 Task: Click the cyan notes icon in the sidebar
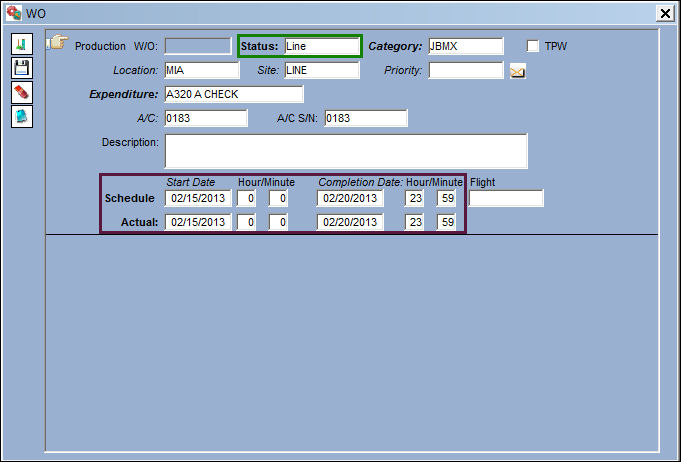point(22,116)
